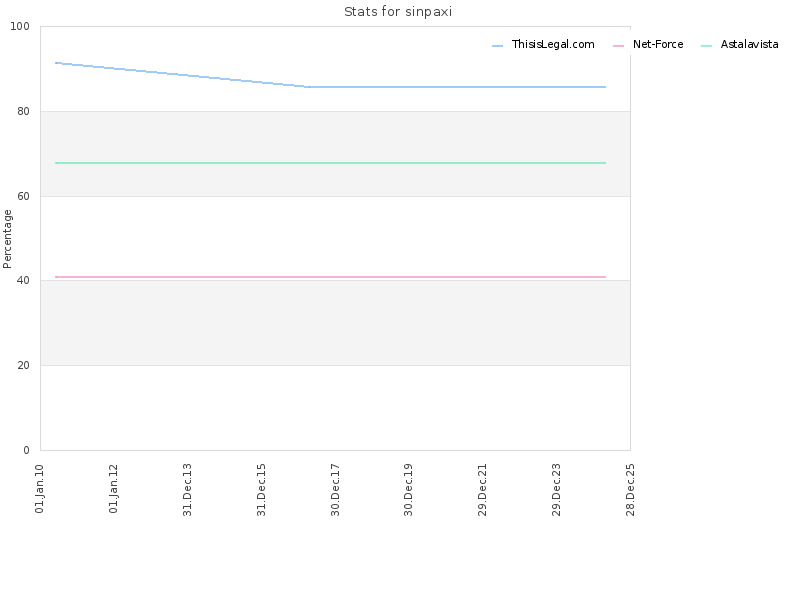
Task: Click the green Astalavista data line
Action: (330, 163)
